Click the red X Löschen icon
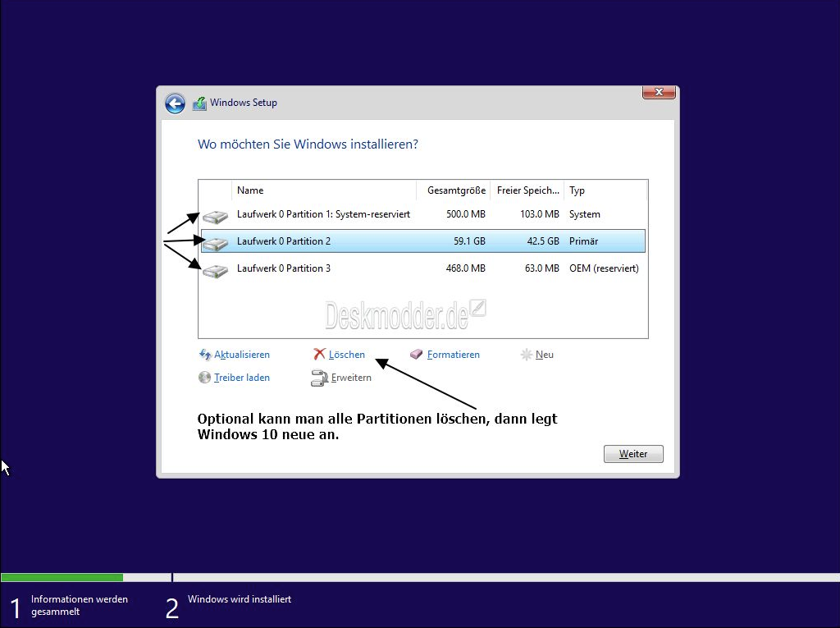The image size is (840, 628). click(319, 354)
